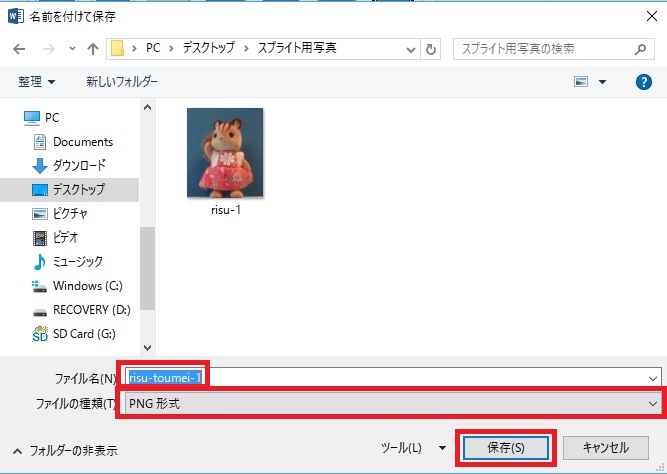Expand the file name dropdown arrow
The height and width of the screenshot is (474, 667).
coord(653,378)
